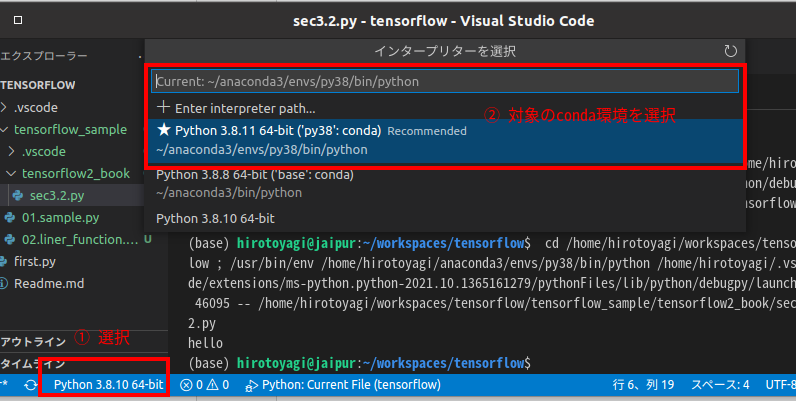Click Python: Current File debug configuration
The height and width of the screenshot is (401, 796).
(x=343, y=385)
